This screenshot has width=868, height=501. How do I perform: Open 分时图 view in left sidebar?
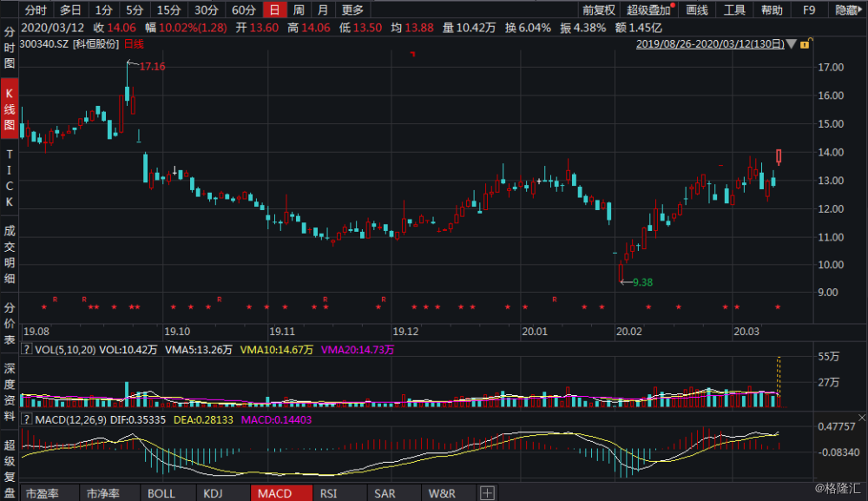coord(10,48)
